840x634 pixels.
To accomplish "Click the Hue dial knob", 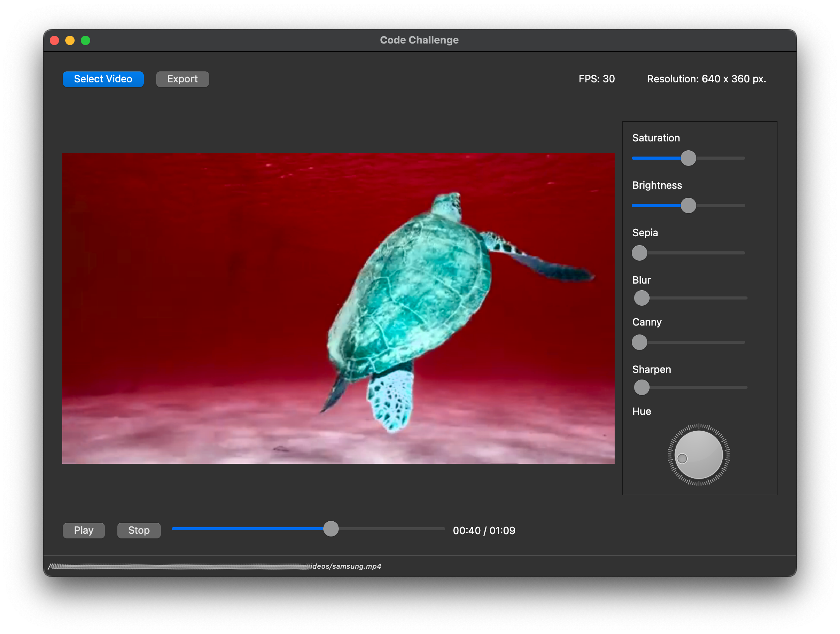I will coord(699,455).
